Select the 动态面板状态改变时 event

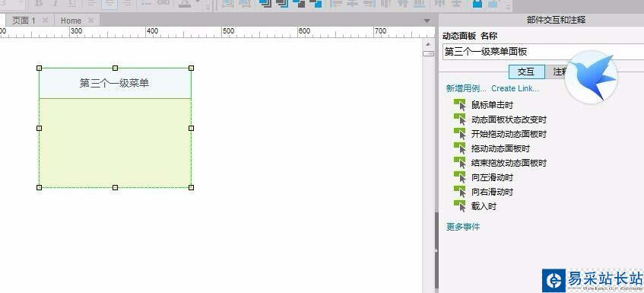pyautogui.click(x=509, y=119)
